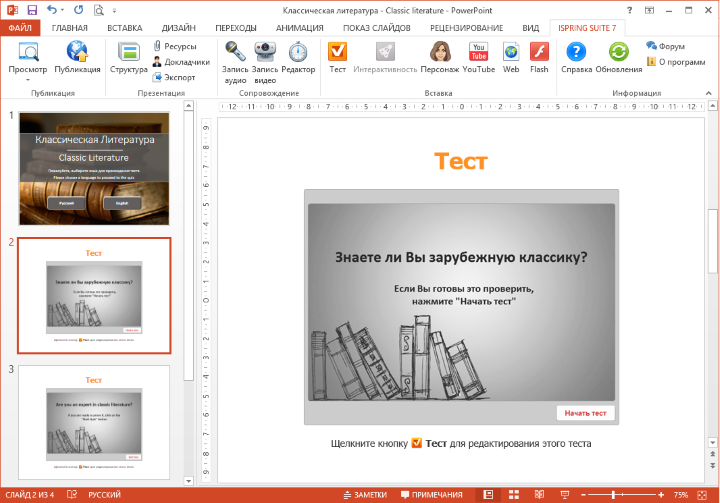Click the Публикация globe icon
The width and height of the screenshot is (720, 503).
(x=77, y=51)
